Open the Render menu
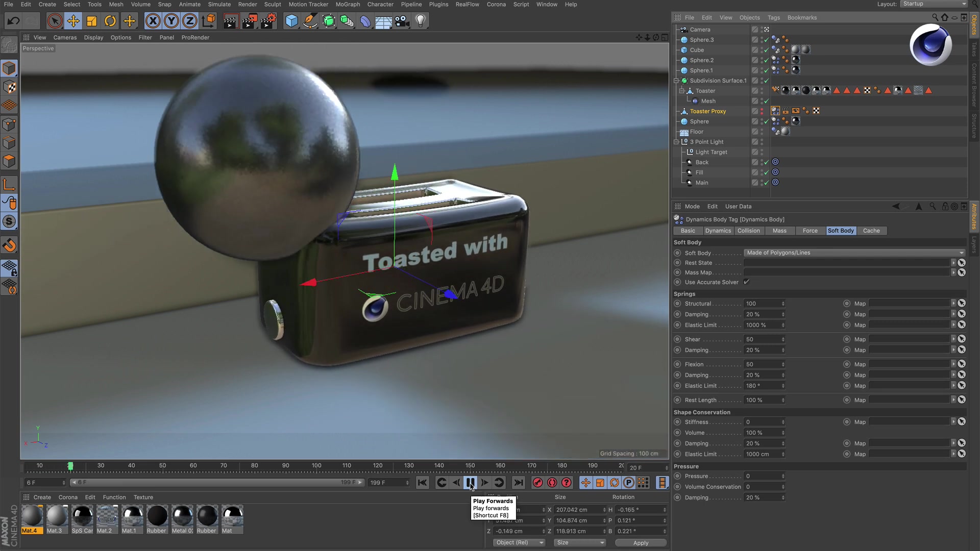The image size is (980, 551). point(248,4)
